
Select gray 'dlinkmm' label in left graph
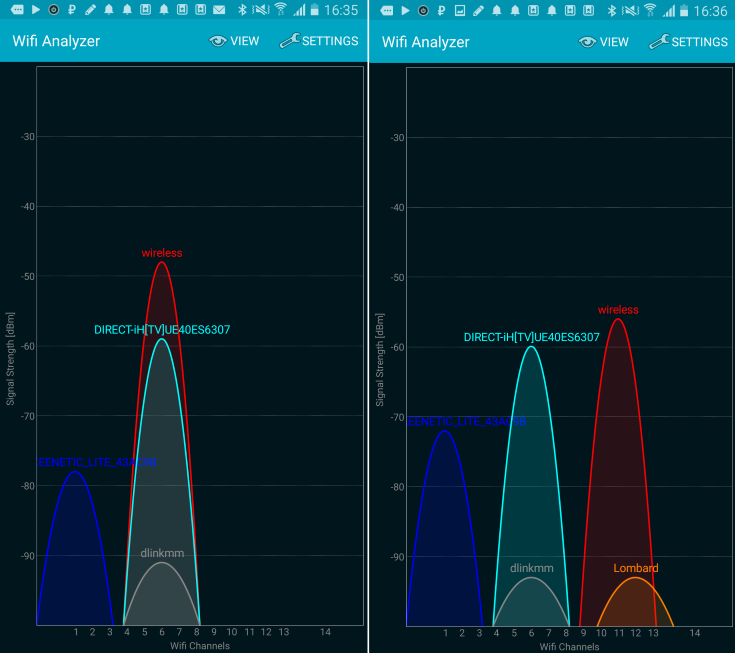pos(162,554)
